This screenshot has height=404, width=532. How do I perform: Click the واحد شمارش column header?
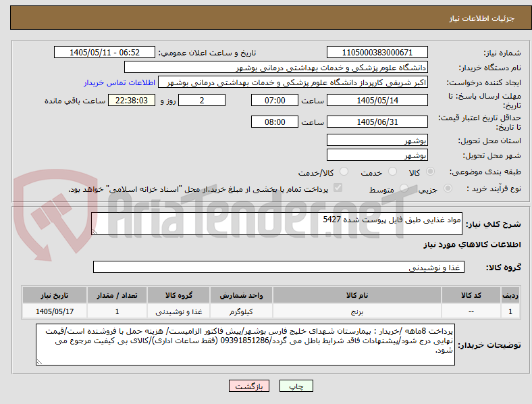pyautogui.click(x=241, y=295)
